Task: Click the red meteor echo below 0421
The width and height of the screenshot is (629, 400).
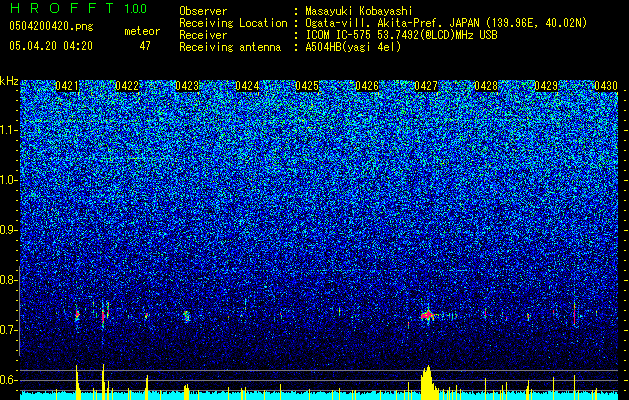Action: point(77,315)
